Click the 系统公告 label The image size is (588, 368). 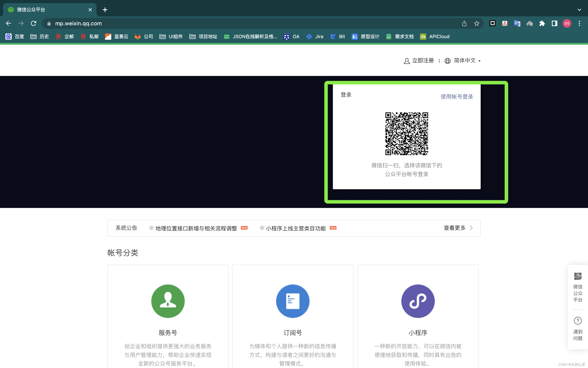pyautogui.click(x=126, y=228)
